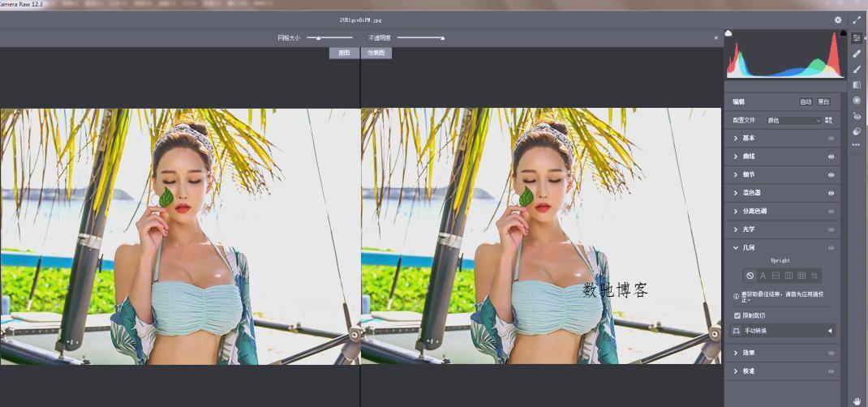Toggle visibility eye for 细节 panel
Image resolution: width=868 pixels, height=407 pixels.
(x=831, y=175)
